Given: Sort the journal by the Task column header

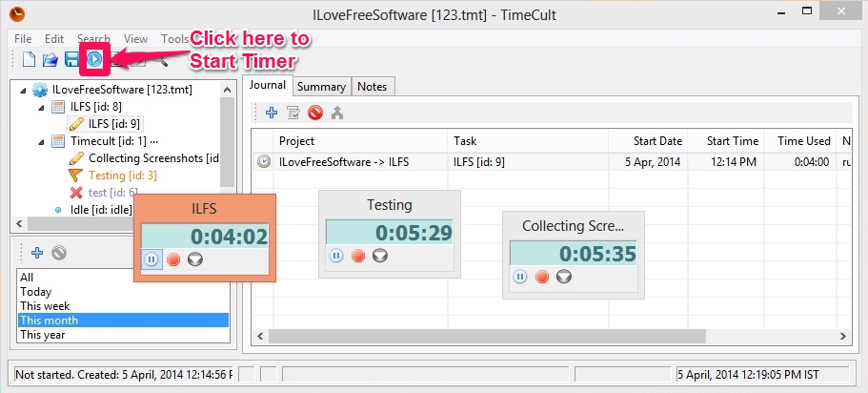Looking at the screenshot, I should pos(528,141).
